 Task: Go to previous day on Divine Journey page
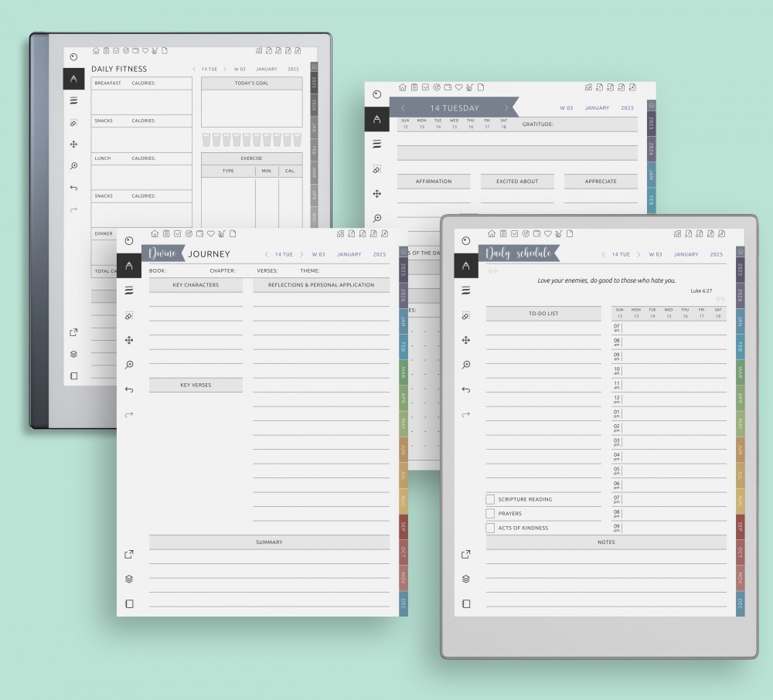pos(267,254)
